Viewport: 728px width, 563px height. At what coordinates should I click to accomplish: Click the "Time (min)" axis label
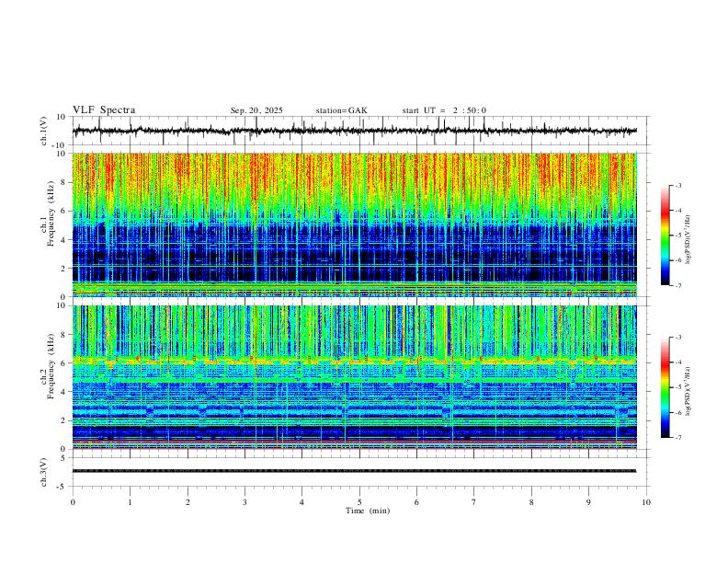[x=368, y=511]
